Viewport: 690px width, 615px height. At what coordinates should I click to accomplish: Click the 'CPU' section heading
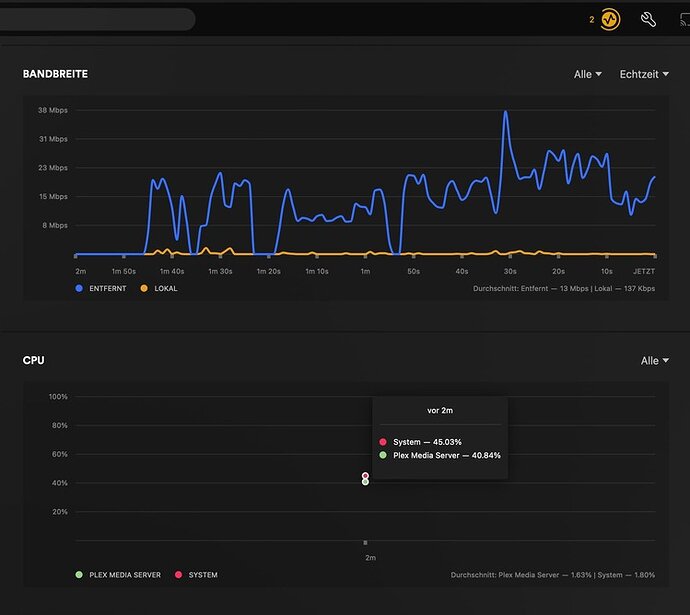click(33, 360)
